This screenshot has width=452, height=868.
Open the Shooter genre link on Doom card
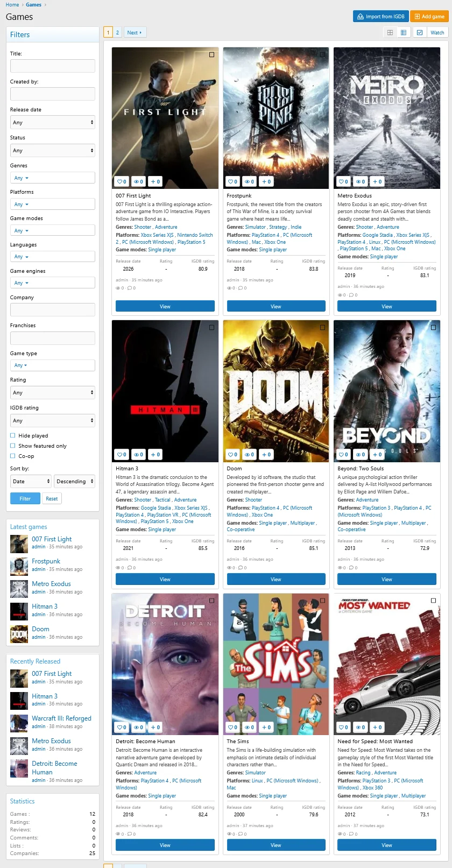pos(253,500)
